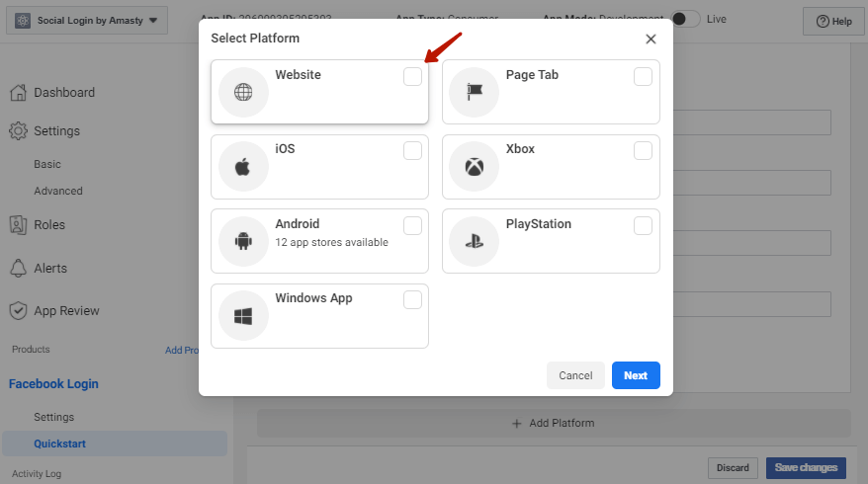868x484 pixels.
Task: Open Roles in the sidebar
Action: tap(49, 224)
